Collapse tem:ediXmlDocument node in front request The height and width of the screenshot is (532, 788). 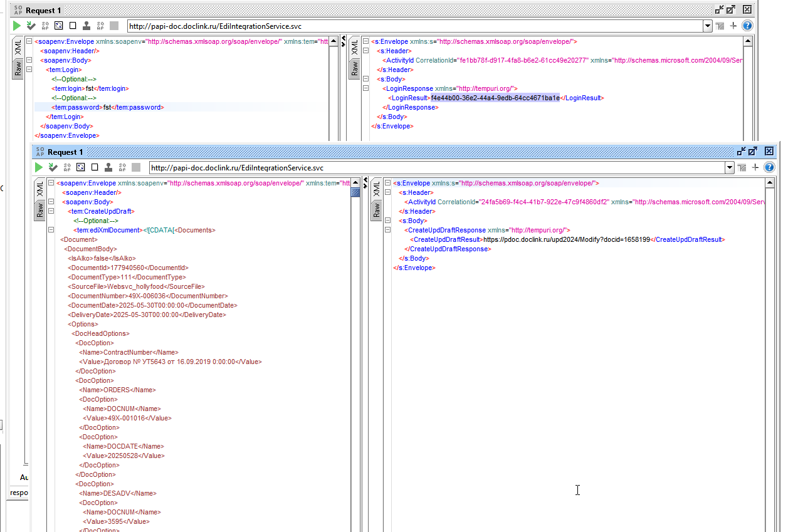click(51, 230)
